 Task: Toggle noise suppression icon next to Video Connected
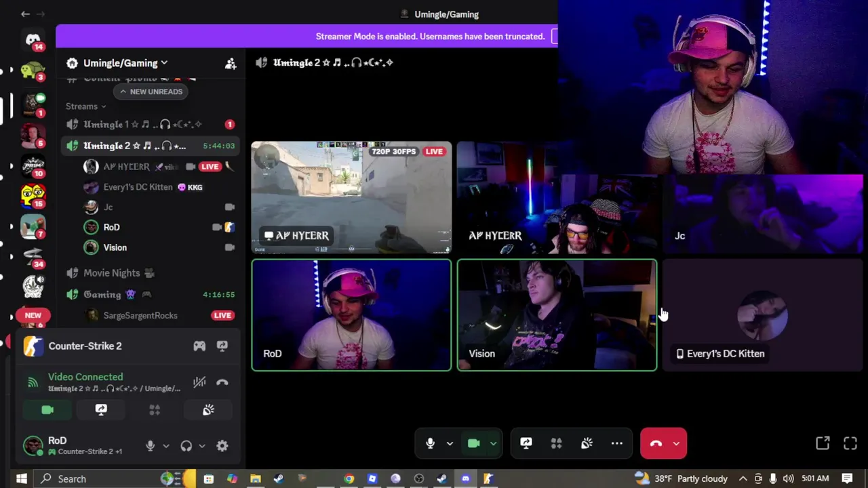pos(199,382)
